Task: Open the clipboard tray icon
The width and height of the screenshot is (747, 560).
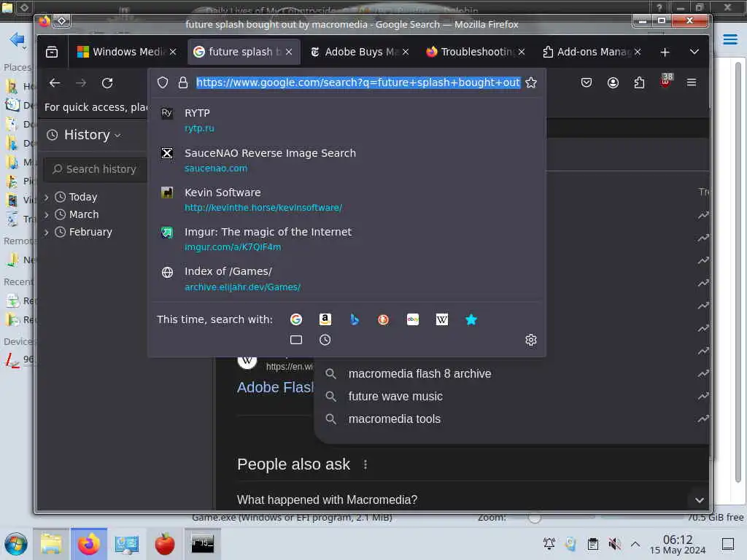Action: 592,544
